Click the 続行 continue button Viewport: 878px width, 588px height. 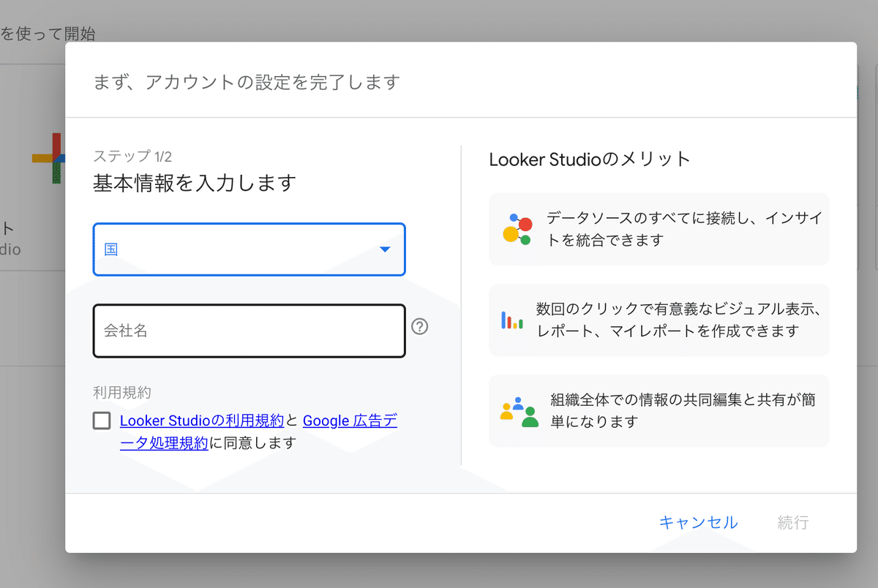(x=793, y=522)
